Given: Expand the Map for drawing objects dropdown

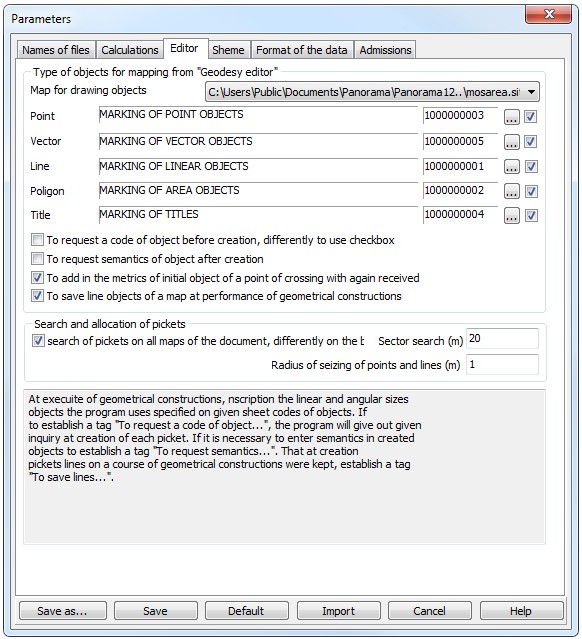Looking at the screenshot, I should coord(531,92).
